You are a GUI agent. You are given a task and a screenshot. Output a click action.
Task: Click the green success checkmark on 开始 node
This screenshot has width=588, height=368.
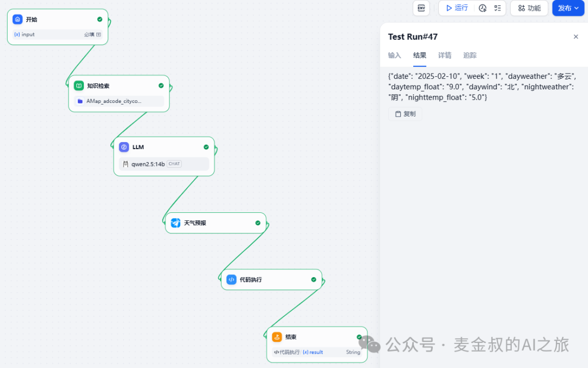(100, 20)
